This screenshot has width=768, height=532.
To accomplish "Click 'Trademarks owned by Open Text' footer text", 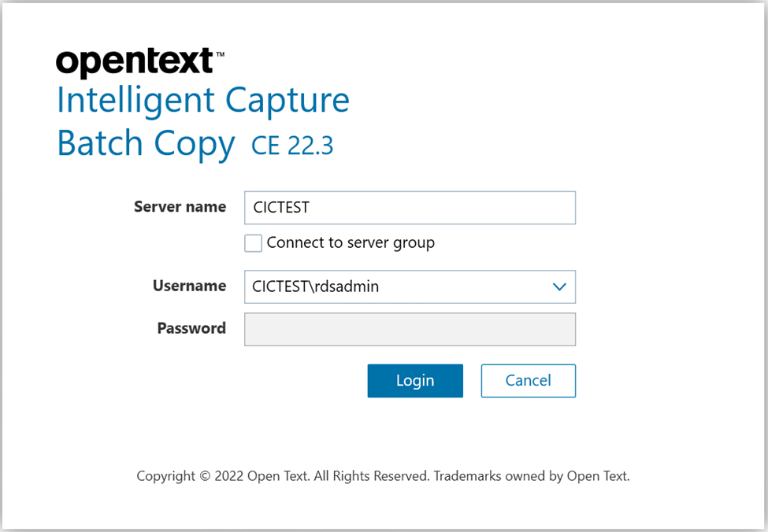I will pos(532,475).
